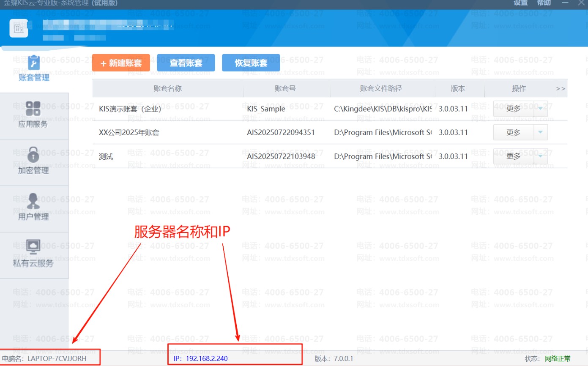The width and height of the screenshot is (588, 366).
Task: Sort by the 账套名称 column header
Action: click(168, 89)
